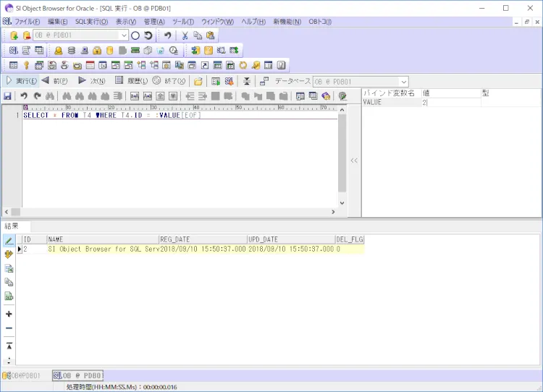Click the purple tag SQL icon in editor toolbar
The image size is (543, 392).
pos(326,96)
